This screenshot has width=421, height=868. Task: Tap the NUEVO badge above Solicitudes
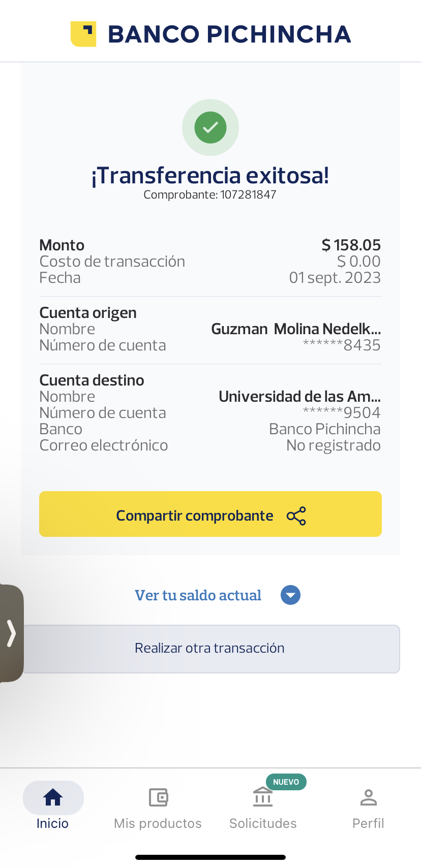[x=286, y=782]
